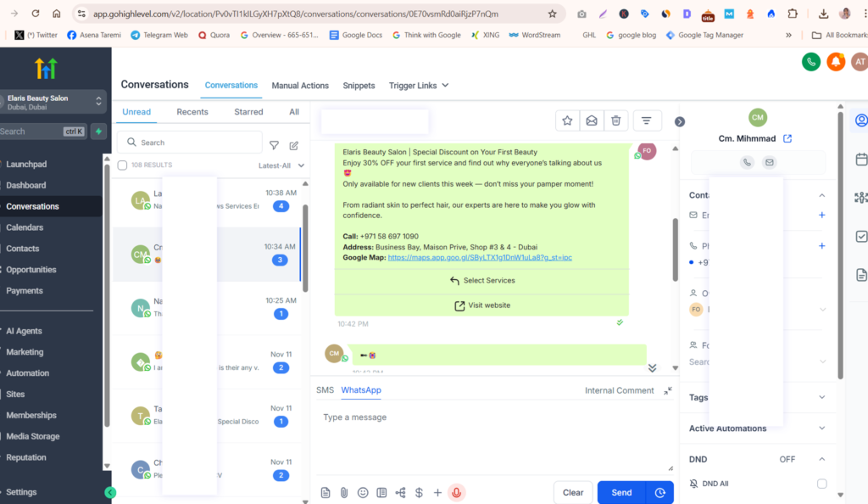Open the message filter lines icon
Viewport: 868px width, 504px height.
(646, 120)
